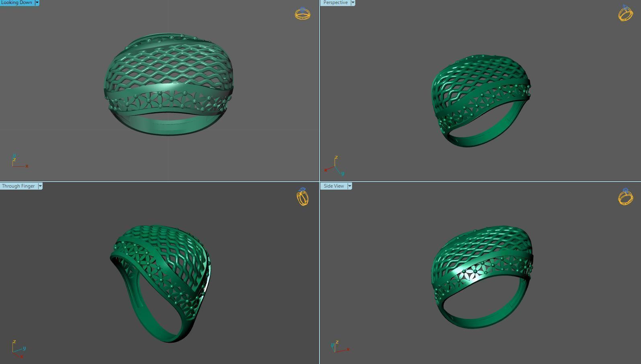Open the Through Finger viewport dropdown arrow
Screen dimensions: 641x364
pyautogui.click(x=40, y=186)
